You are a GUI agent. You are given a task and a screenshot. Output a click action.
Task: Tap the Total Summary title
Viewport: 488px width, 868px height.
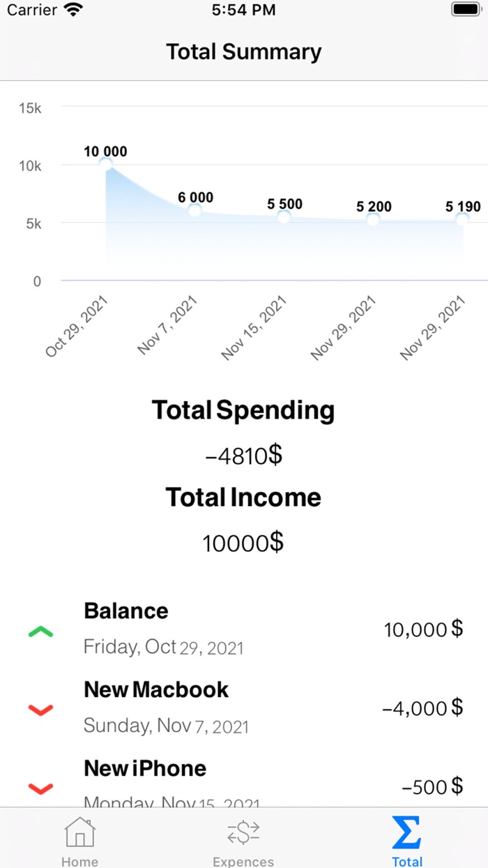243,52
